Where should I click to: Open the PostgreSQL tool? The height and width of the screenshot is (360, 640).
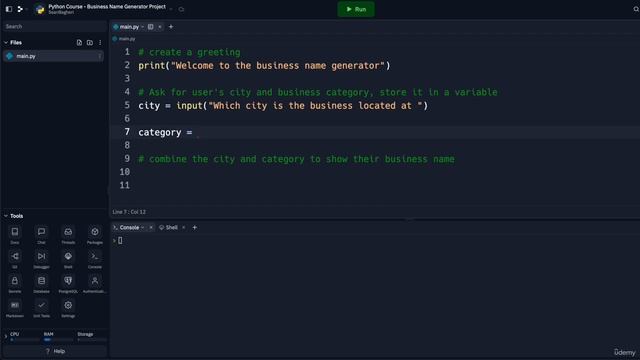coord(68,284)
